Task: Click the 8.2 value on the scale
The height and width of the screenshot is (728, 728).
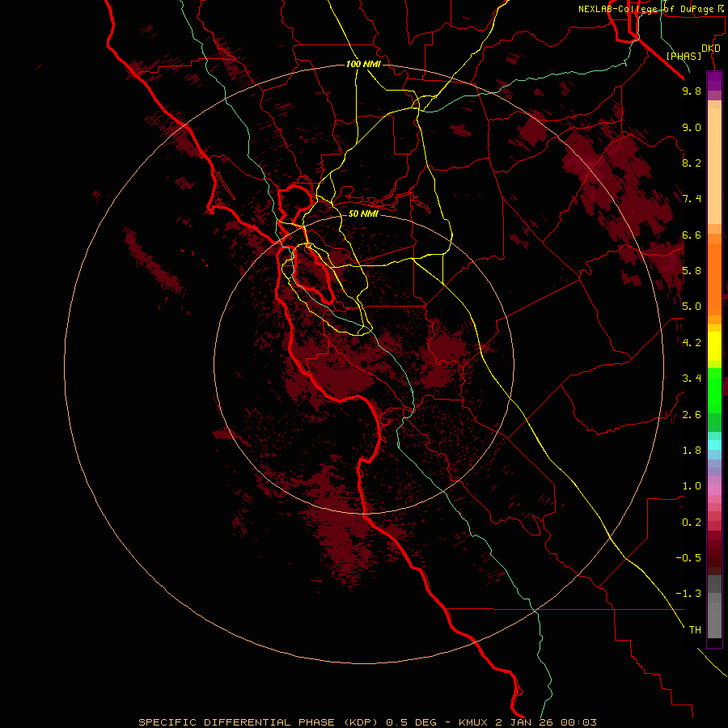Action: 692,163
